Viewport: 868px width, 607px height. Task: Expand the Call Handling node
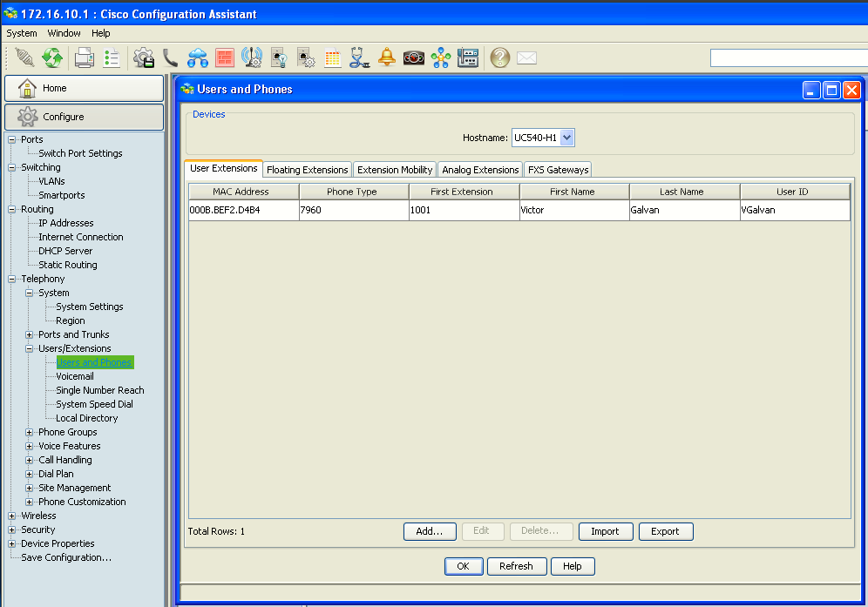click(x=30, y=460)
